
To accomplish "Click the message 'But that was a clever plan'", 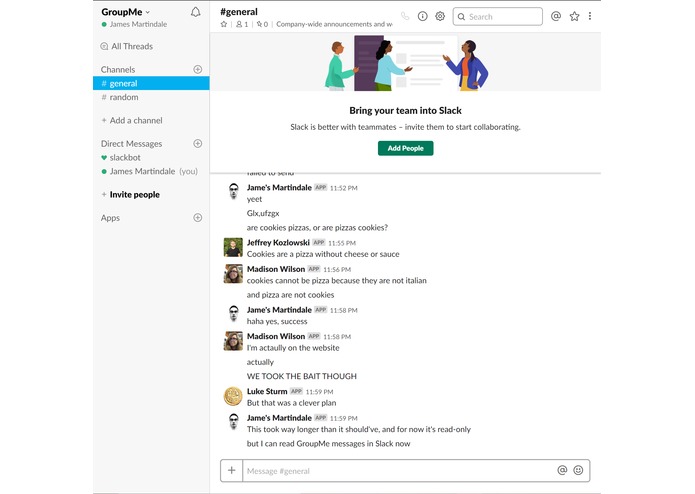I will 292,403.
